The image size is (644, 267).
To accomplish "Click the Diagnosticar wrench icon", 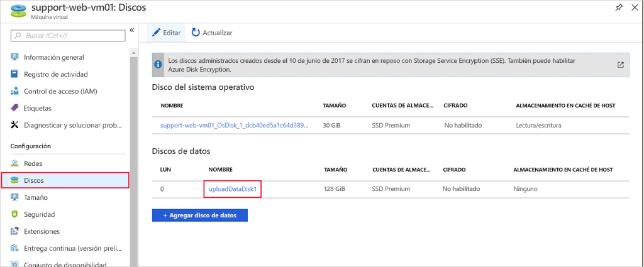I will tap(14, 125).
